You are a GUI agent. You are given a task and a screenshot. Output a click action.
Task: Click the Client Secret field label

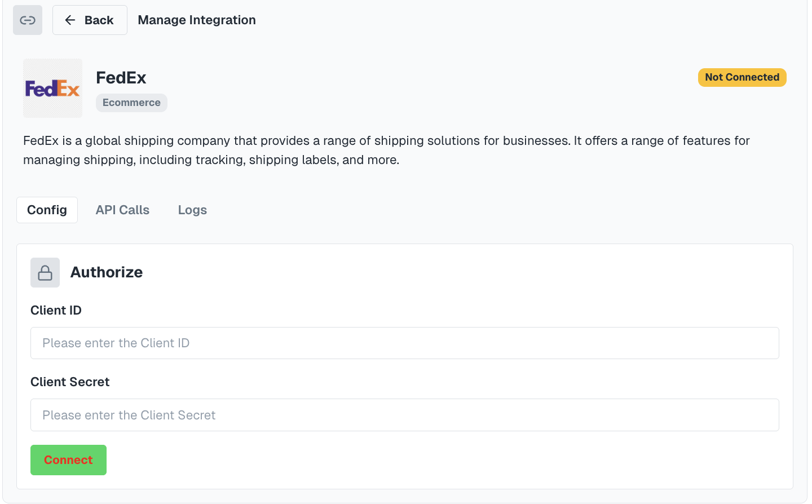tap(70, 382)
